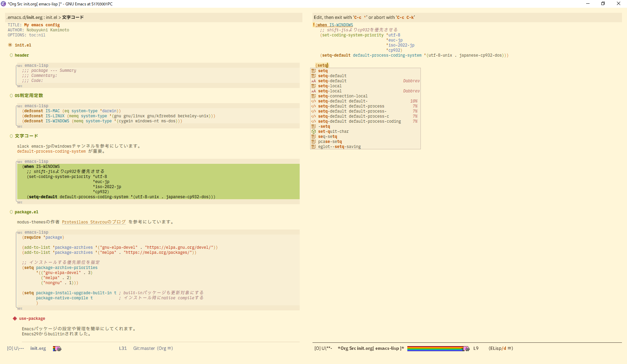Collapse the package.el section bullet
The height and width of the screenshot is (364, 627).
click(11, 212)
